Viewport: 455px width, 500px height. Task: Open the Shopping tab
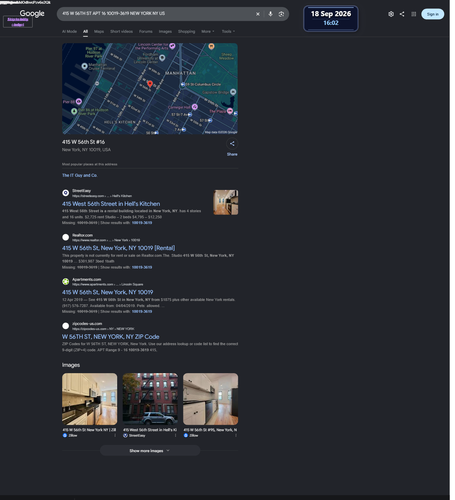click(186, 31)
